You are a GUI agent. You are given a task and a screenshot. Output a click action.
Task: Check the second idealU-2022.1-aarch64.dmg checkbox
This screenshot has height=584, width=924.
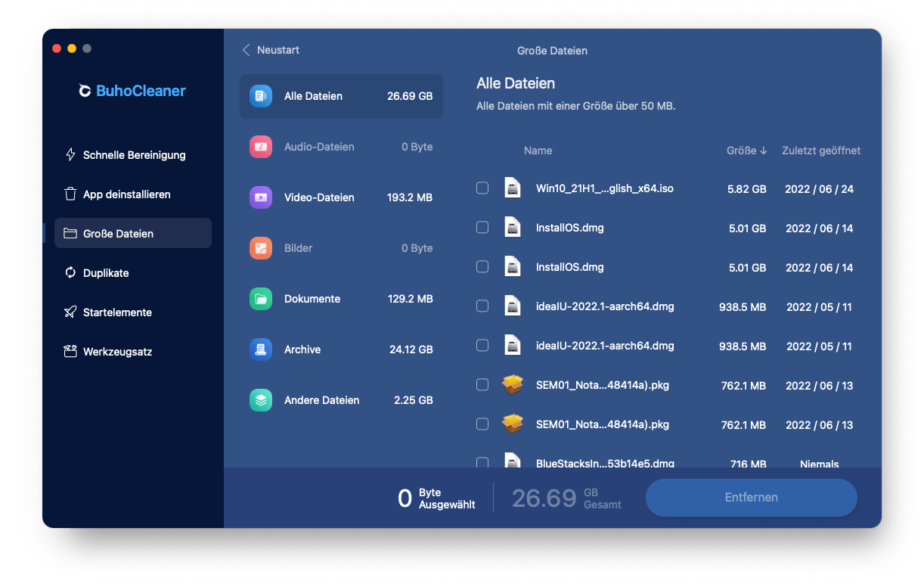[482, 346]
